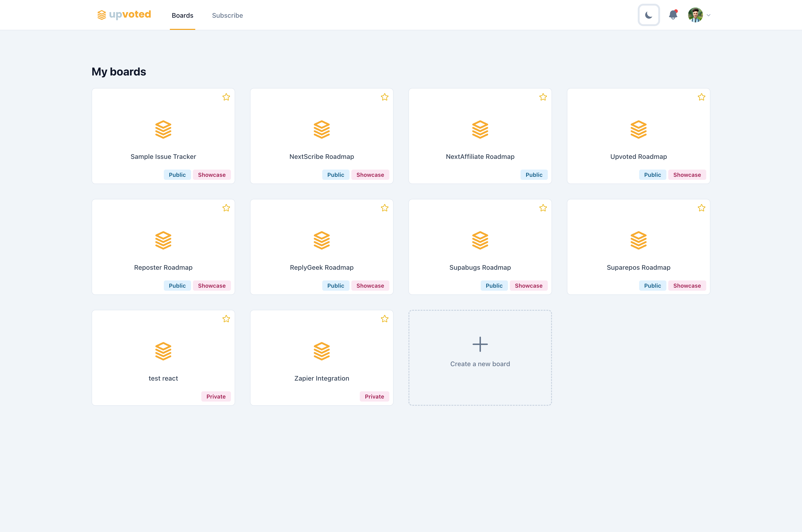Screen dimensions: 802x532
Task: Click the upvoted logo in header
Action: (124, 15)
